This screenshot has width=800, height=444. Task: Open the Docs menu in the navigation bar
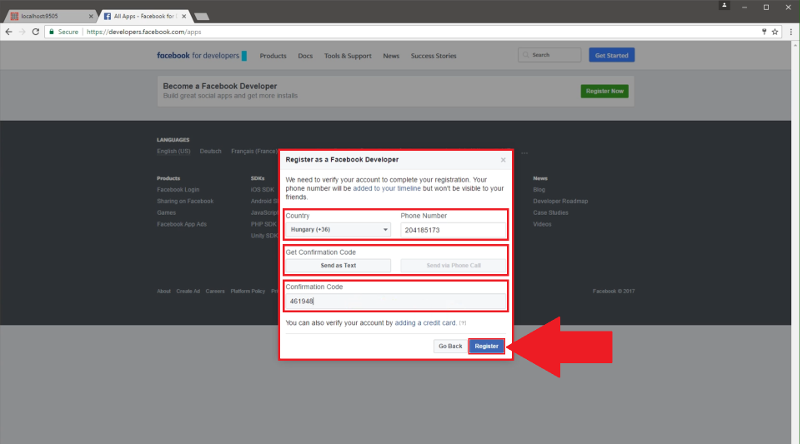(x=306, y=56)
